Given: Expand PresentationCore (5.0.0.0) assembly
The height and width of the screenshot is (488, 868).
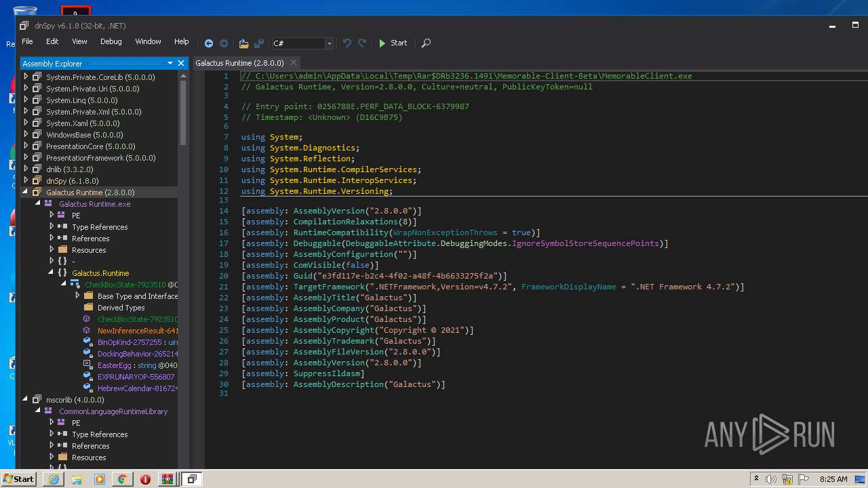Looking at the screenshot, I should 26,146.
